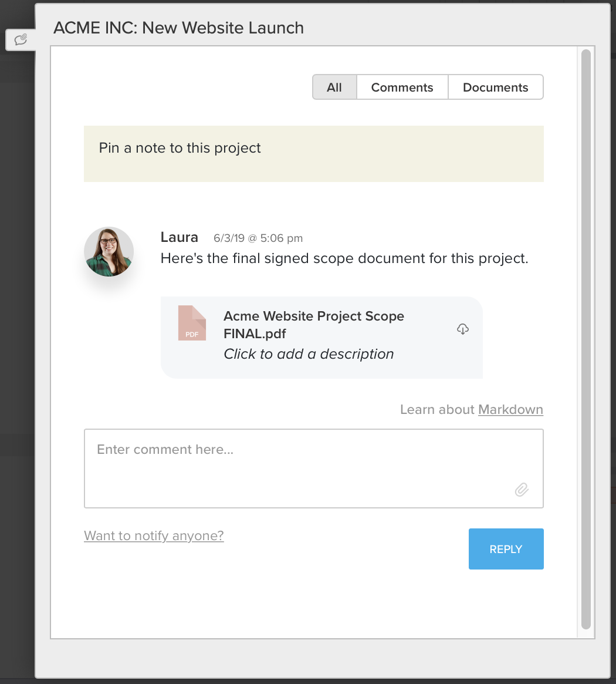Open the comments bubble icon on the left

pos(21,40)
